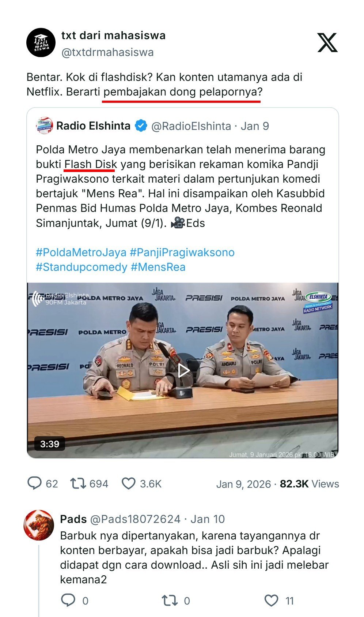Open the @txtdrmahasiswa handle
Viewport: 364px width, 617px height.
tap(107, 52)
